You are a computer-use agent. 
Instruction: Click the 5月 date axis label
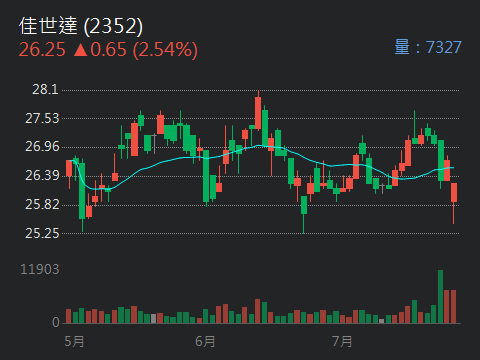tap(74, 342)
